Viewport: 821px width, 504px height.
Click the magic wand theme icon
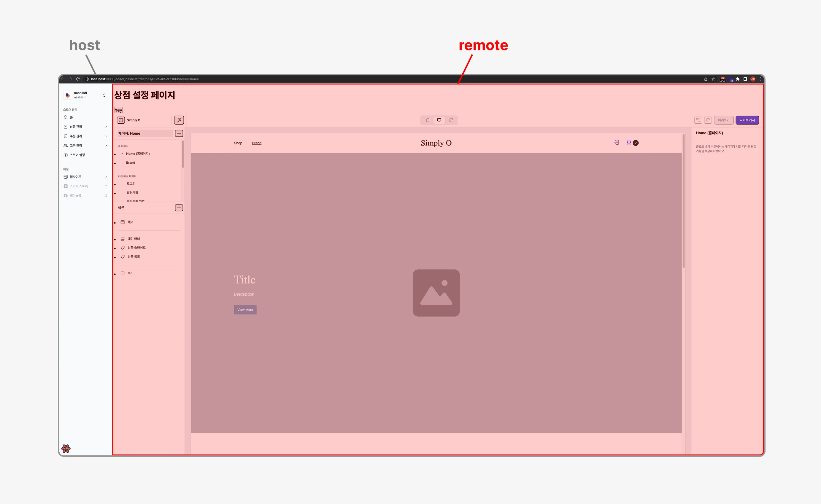point(179,120)
